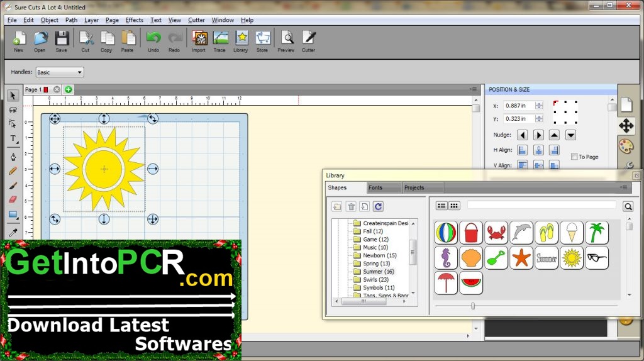Viewport: 644px width, 361px height.
Task: Import an SVG with Import icon
Action: click(x=199, y=41)
